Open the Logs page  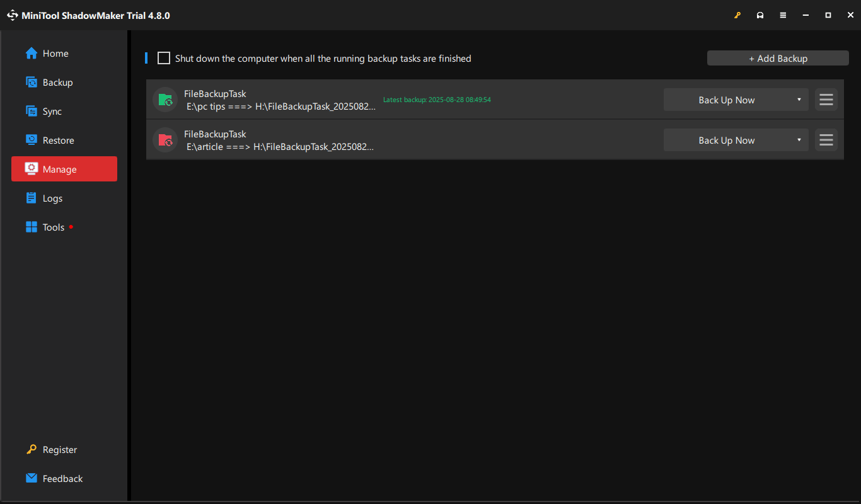pos(64,198)
